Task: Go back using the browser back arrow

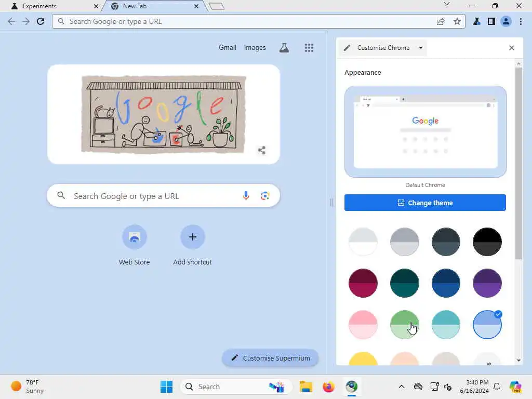Action: (11, 21)
